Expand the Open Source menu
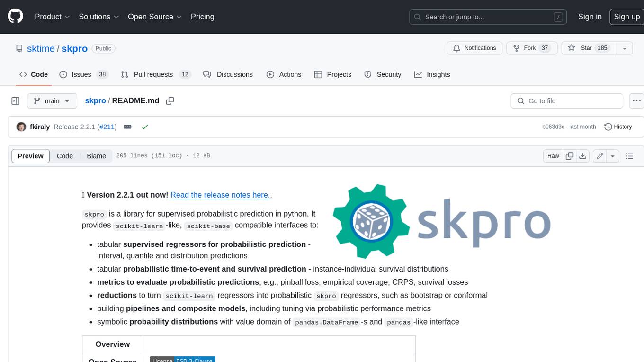Screen dimensions: 644x362 (x=155, y=17)
